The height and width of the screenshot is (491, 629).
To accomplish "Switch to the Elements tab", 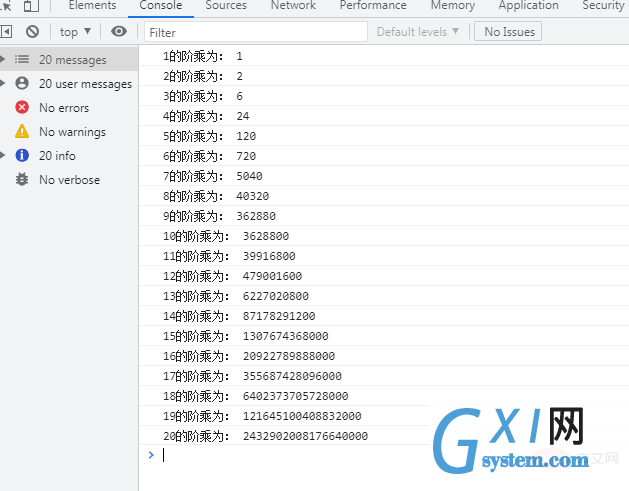I will 92,6.
